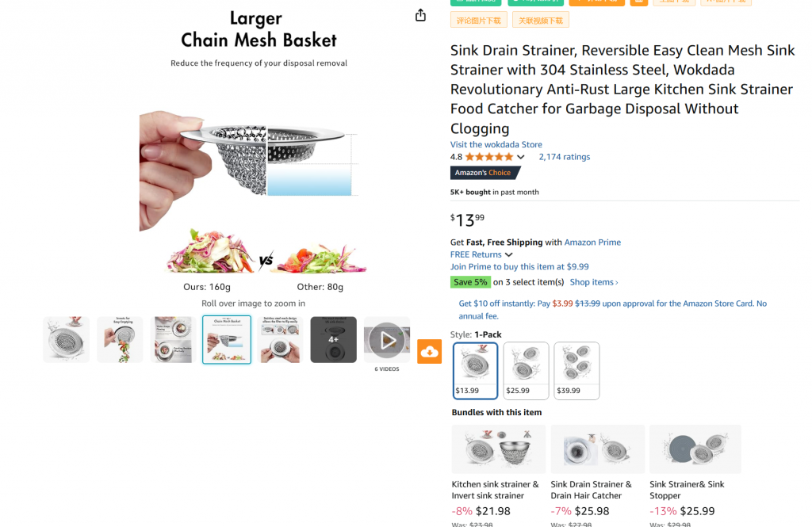Image resolution: width=812 pixels, height=527 pixels.
Task: Open the Kitchen sink strainer & Invert bundle image
Action: pos(498,449)
